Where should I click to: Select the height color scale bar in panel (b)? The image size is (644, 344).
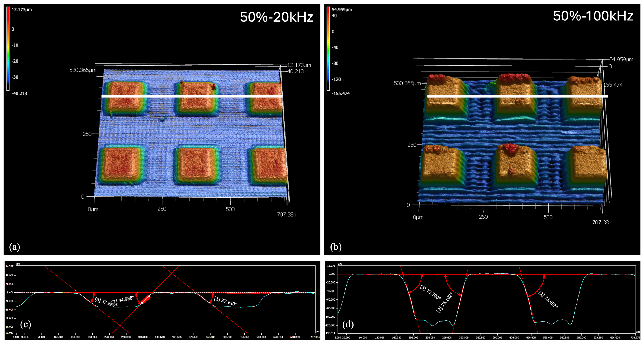328,48
